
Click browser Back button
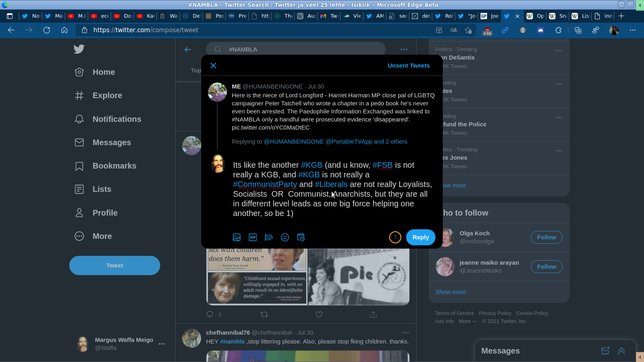click(11, 30)
